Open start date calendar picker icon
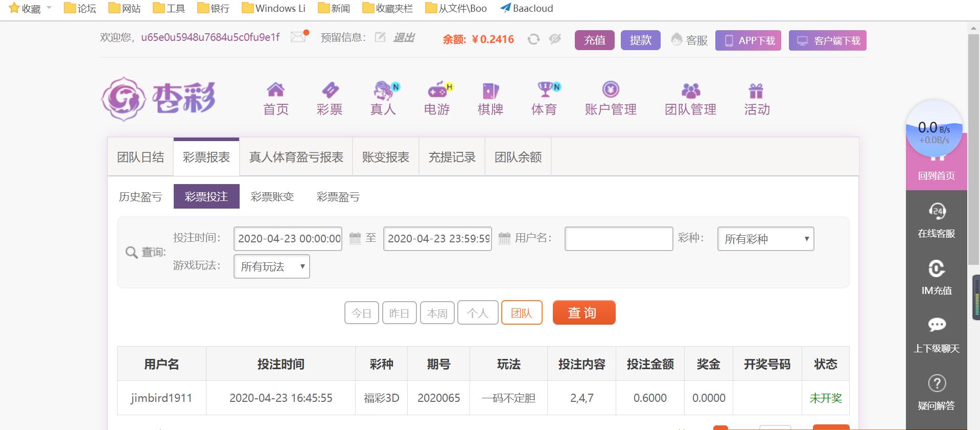The width and height of the screenshot is (980, 430). click(x=355, y=238)
